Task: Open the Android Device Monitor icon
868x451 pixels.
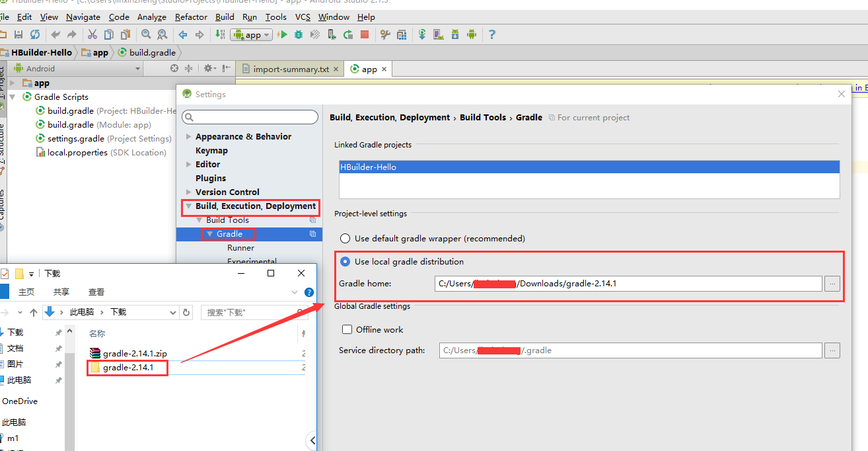Action: [471, 35]
